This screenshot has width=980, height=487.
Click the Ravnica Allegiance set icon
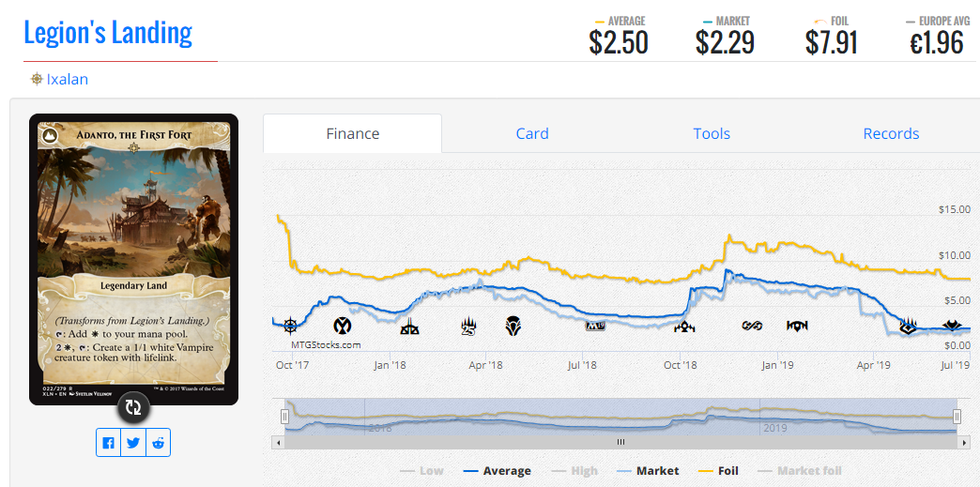(797, 326)
